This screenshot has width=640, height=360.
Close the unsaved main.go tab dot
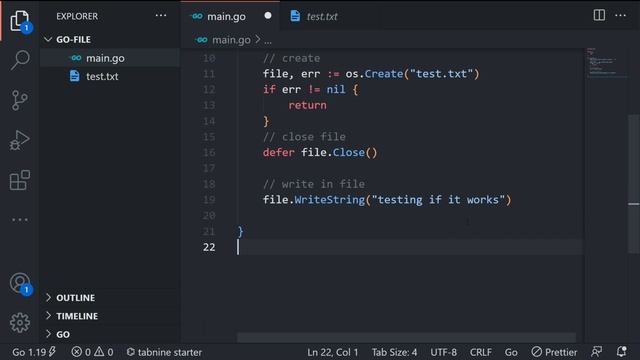coord(268,16)
